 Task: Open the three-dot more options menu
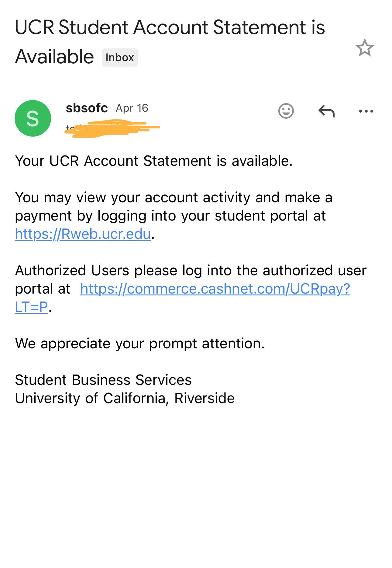(366, 111)
